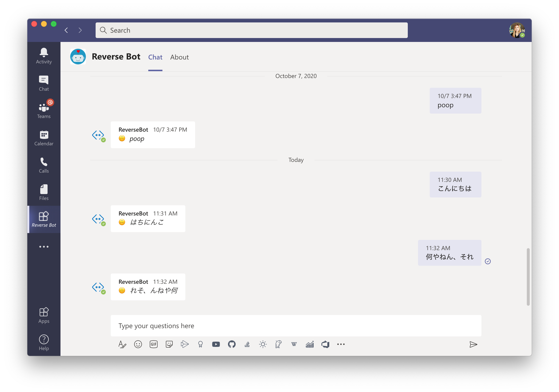559x392 pixels.
Task: Open the Stack Overflow extension
Action: point(247,344)
